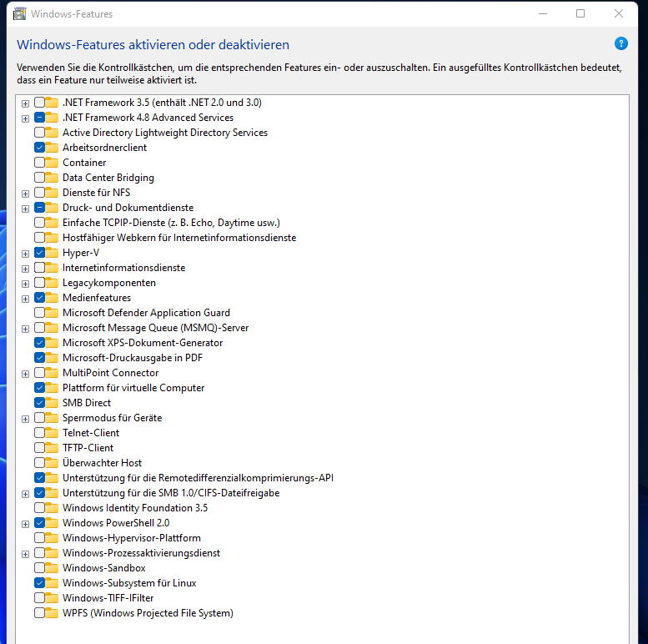This screenshot has height=644, width=648.
Task: Enable the TFTP-Client checkbox
Action: tap(40, 447)
